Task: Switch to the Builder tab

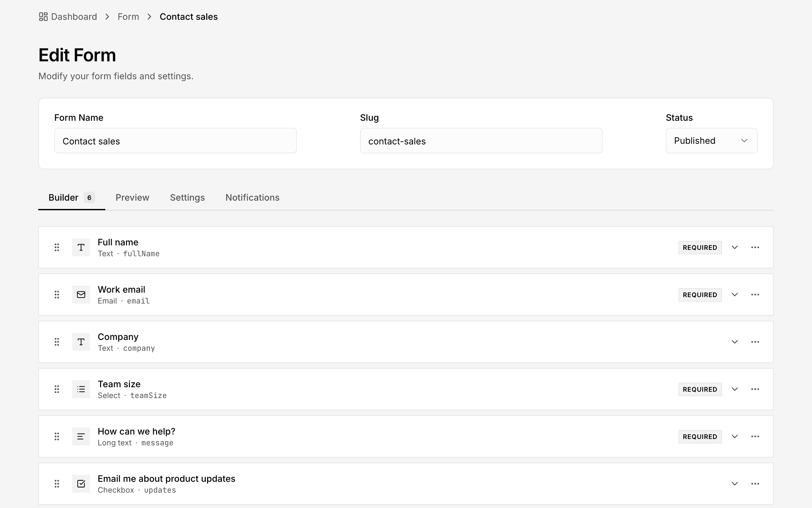Action: coord(71,197)
